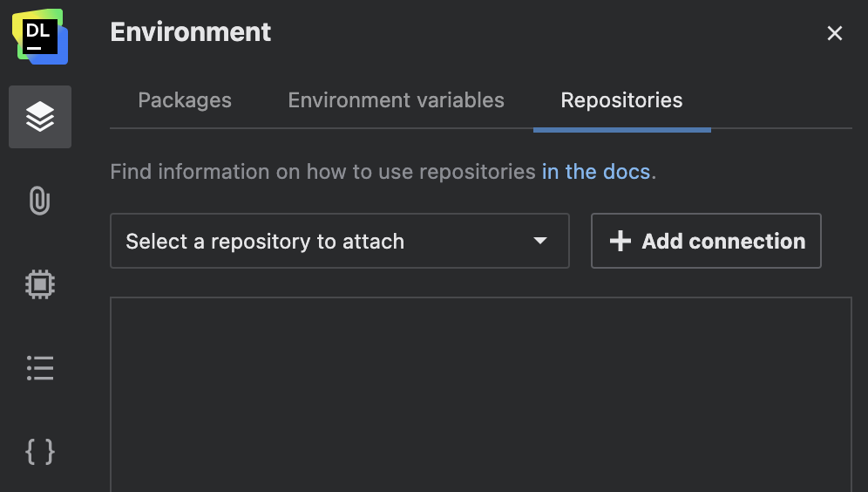
Task: Open the Variables curly braces icon
Action: pos(40,452)
